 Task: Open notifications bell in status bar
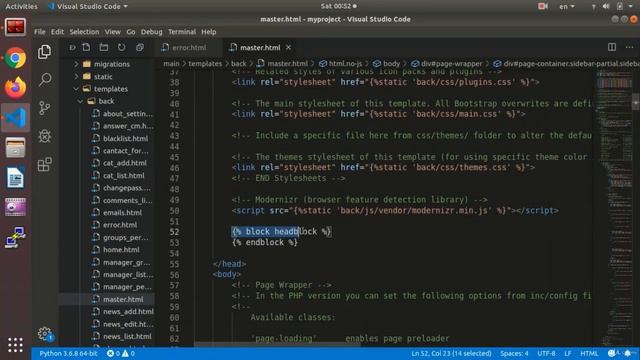pyautogui.click(x=627, y=353)
